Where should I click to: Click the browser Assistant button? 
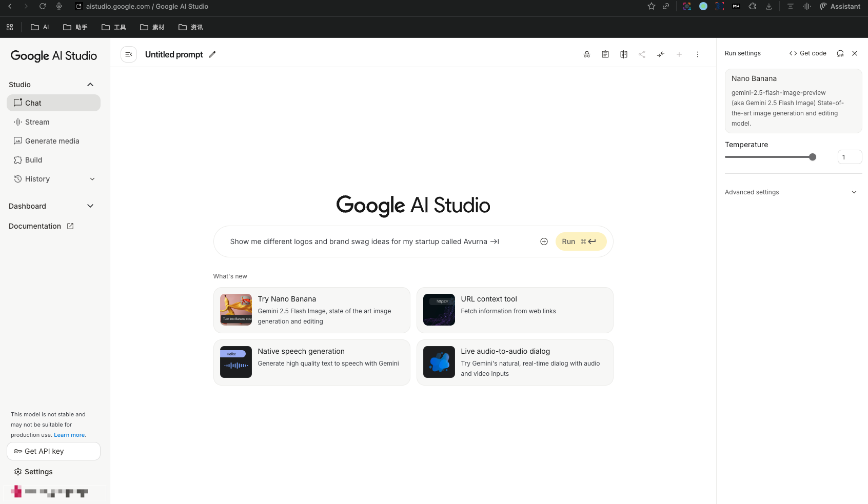(x=840, y=6)
